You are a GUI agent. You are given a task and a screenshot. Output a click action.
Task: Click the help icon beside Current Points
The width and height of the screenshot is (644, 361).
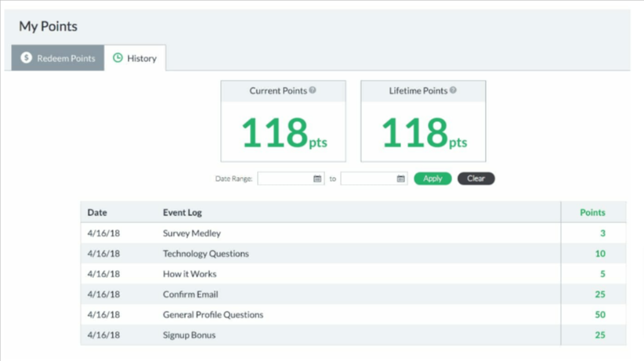[313, 90]
